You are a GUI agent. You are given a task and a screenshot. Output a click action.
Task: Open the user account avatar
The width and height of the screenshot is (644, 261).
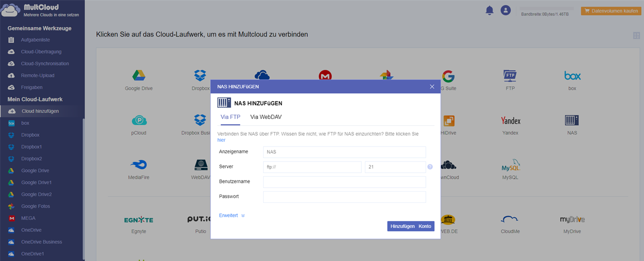[x=505, y=10]
